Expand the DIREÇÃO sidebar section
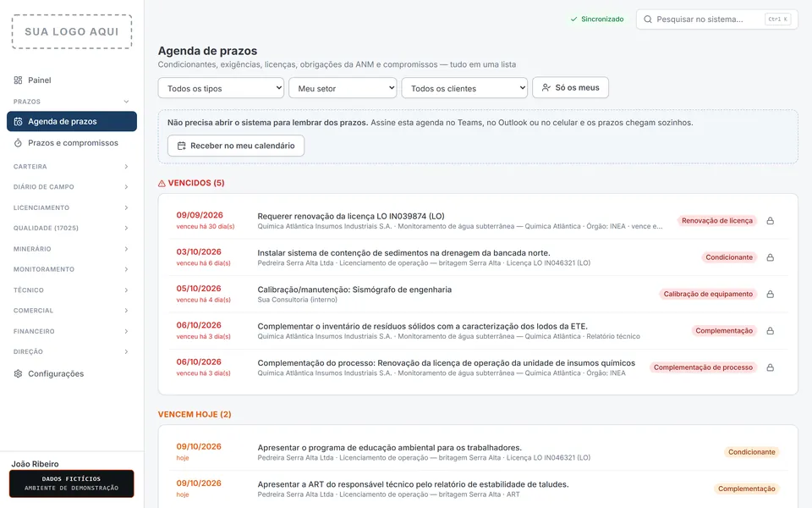812x508 pixels. [71, 351]
